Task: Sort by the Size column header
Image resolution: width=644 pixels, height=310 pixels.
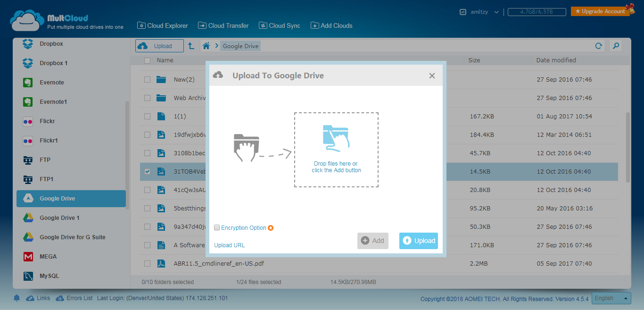Action: 474,60
